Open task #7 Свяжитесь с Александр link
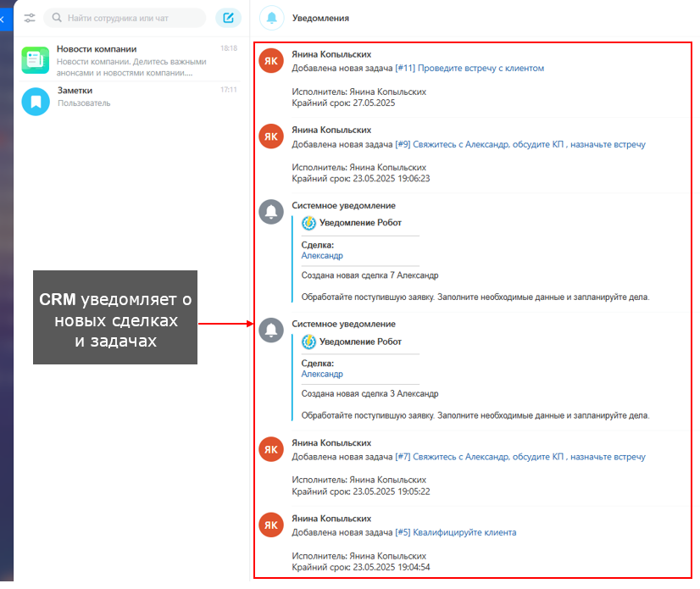This screenshot has height=589, width=700. coord(520,457)
